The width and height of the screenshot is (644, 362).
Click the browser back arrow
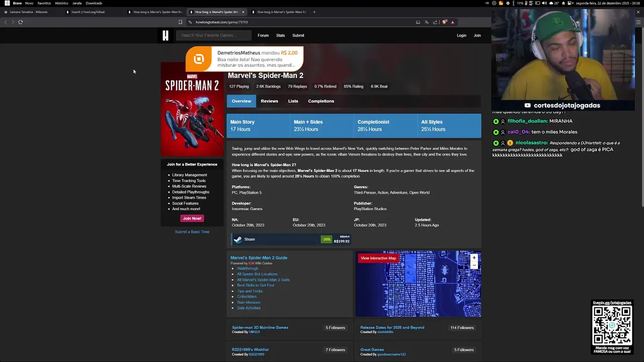click(x=6, y=22)
